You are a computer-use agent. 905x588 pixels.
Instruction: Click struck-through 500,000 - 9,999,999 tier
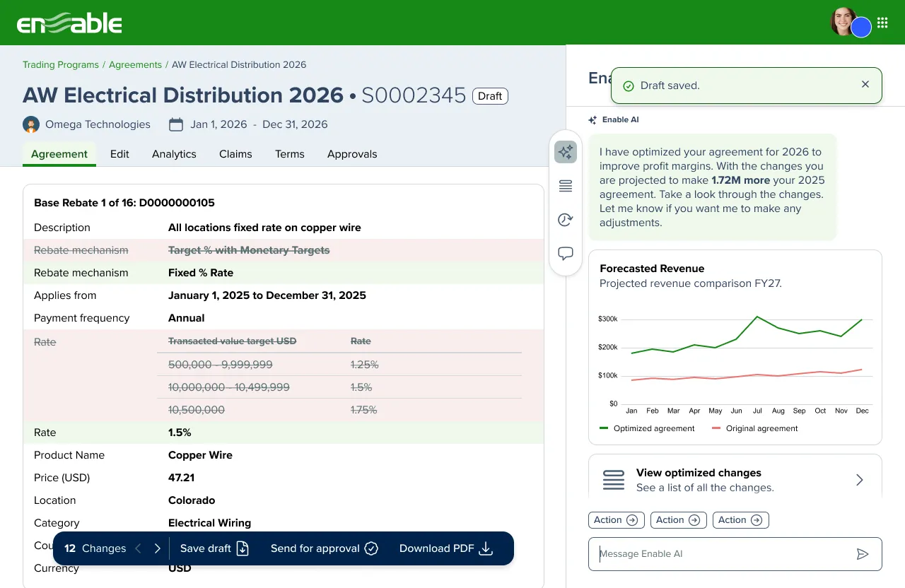[221, 365]
